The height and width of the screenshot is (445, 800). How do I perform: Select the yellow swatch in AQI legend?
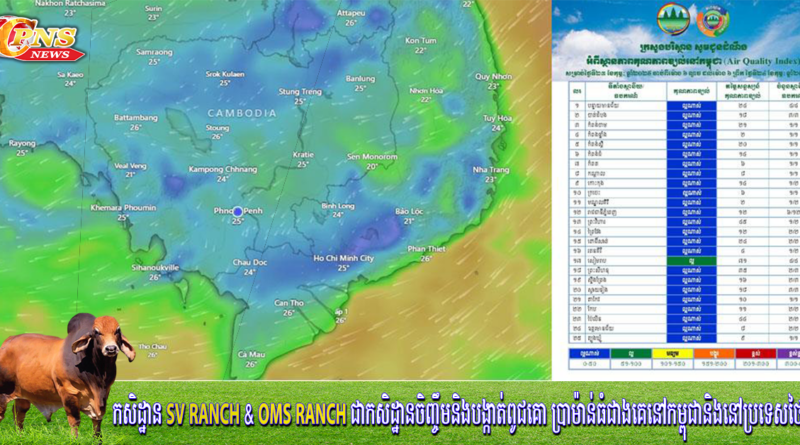coord(672,353)
